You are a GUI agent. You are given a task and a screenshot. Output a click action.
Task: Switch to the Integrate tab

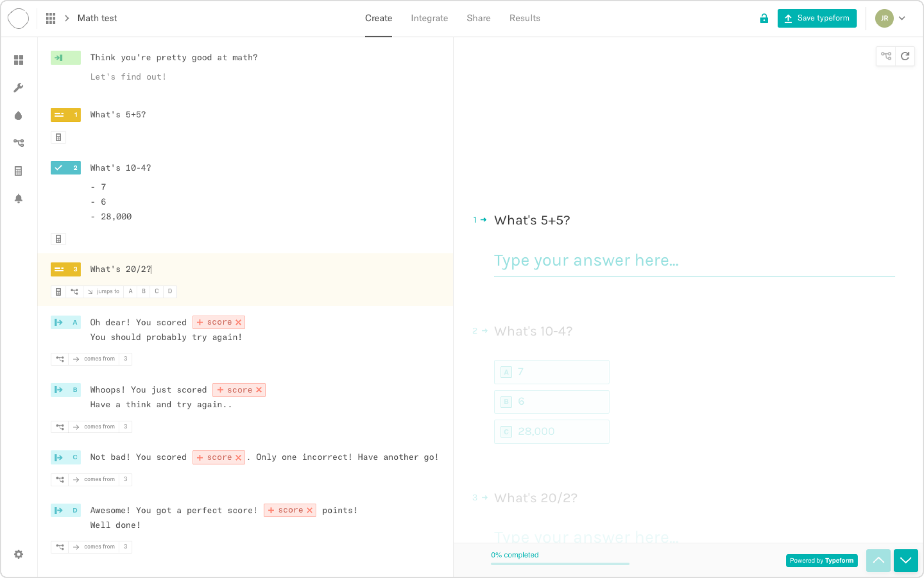[x=429, y=18]
